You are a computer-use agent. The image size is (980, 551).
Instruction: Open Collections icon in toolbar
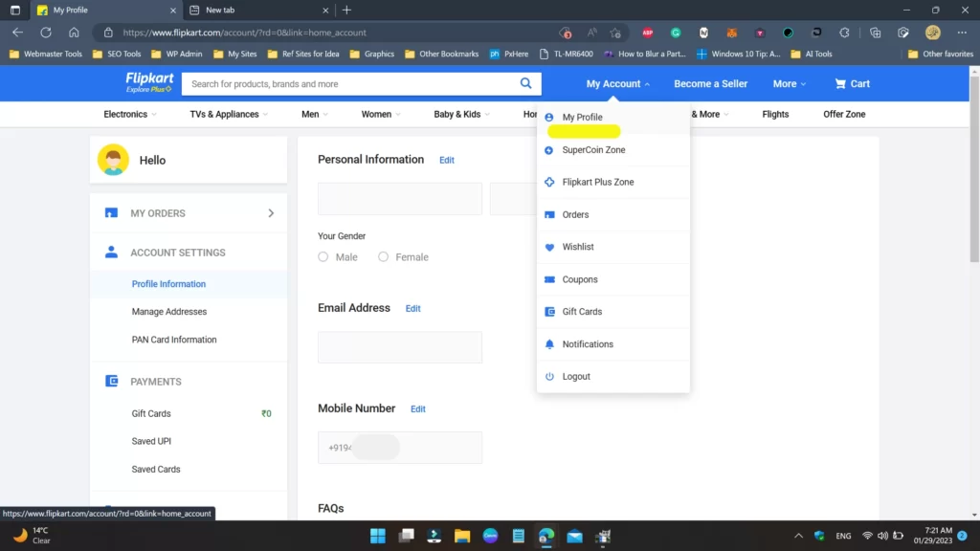click(875, 33)
